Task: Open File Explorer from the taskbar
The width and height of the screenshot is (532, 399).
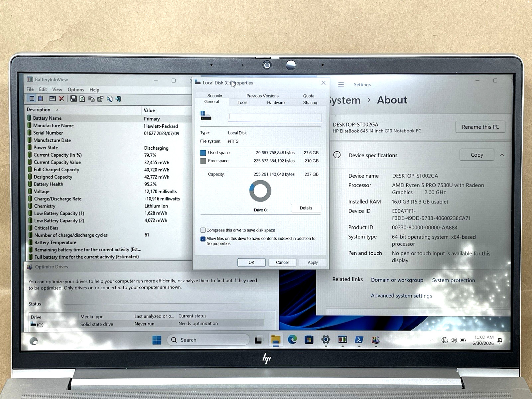Action: pos(276,339)
